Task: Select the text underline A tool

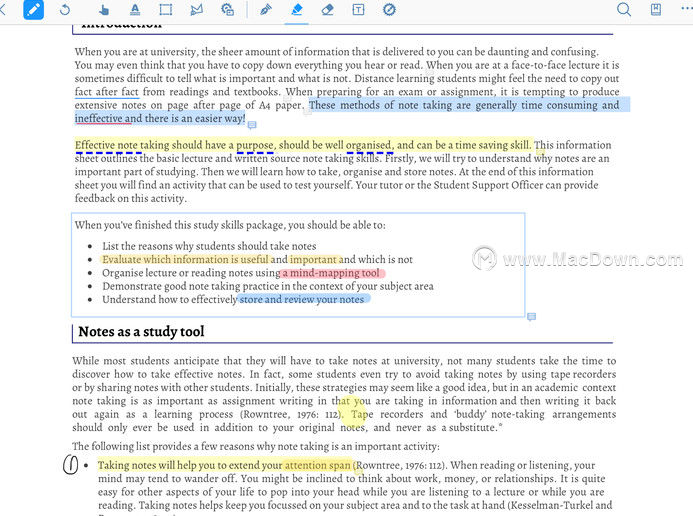Action: point(135,9)
